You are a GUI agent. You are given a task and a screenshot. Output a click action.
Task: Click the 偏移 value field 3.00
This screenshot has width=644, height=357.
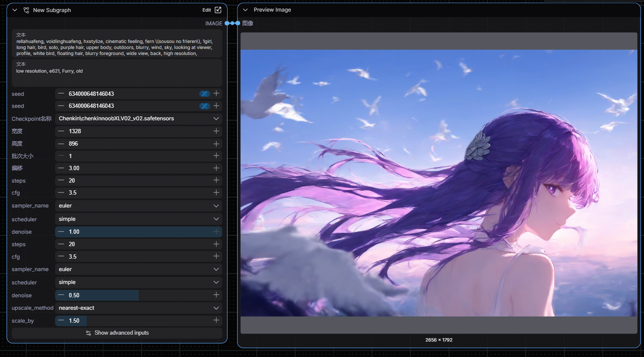coord(139,168)
